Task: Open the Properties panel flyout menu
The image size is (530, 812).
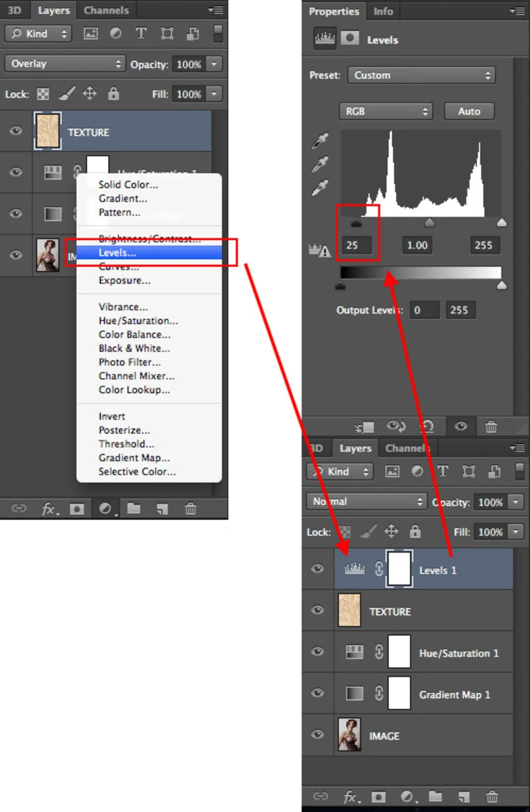Action: (x=517, y=11)
